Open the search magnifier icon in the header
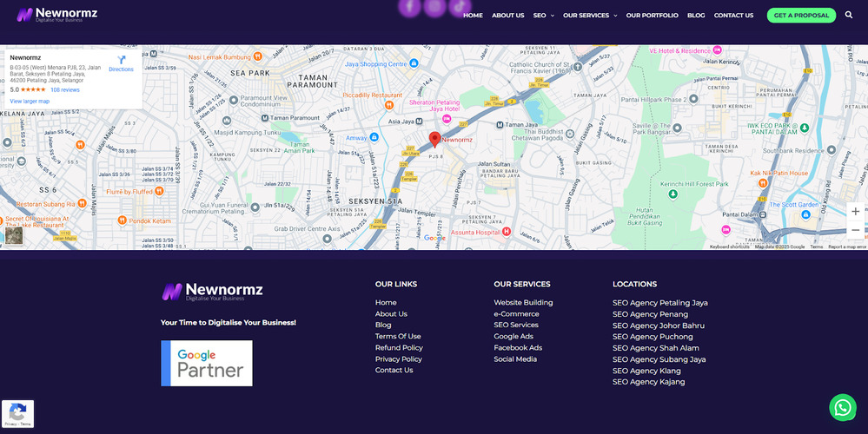The width and height of the screenshot is (868, 434). coord(849,15)
